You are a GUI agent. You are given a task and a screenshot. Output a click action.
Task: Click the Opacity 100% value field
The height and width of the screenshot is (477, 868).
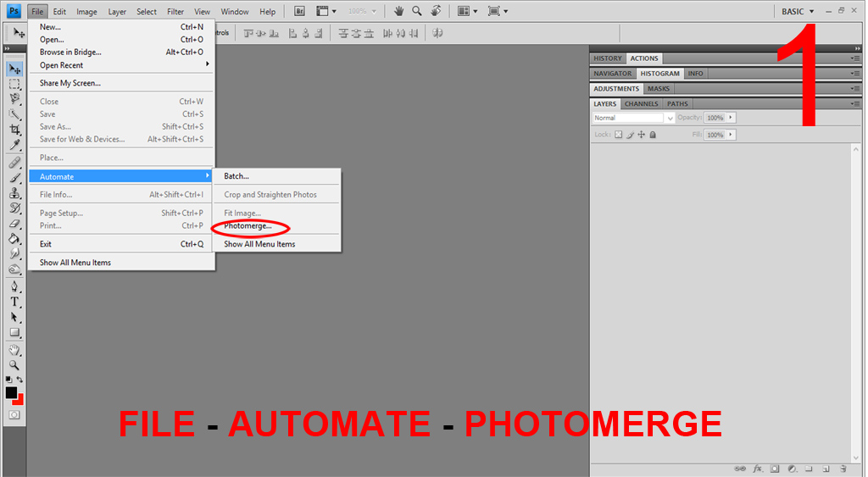[x=715, y=117]
